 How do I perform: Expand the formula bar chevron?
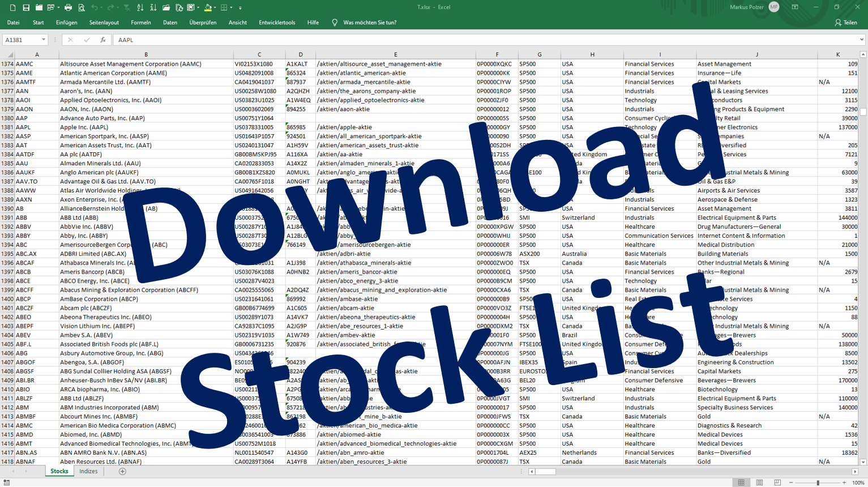point(862,40)
